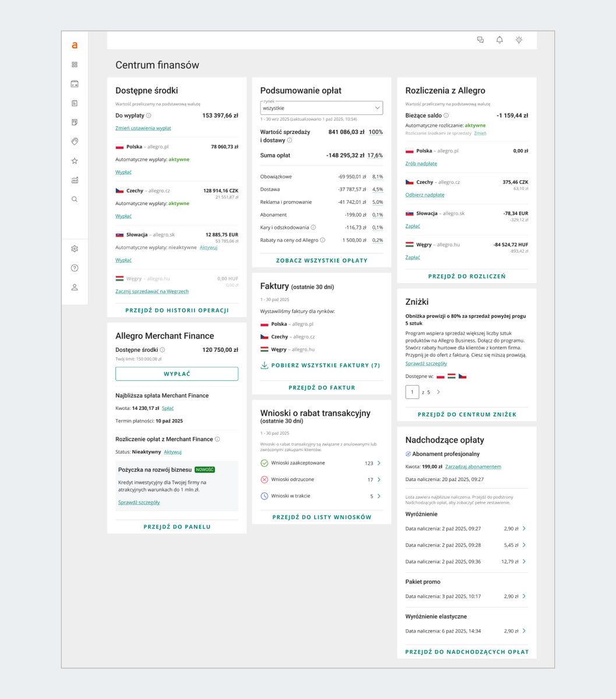616x699 pixels.
Task: Click Spłać link next to 14 230,17 zł
Action: (168, 408)
